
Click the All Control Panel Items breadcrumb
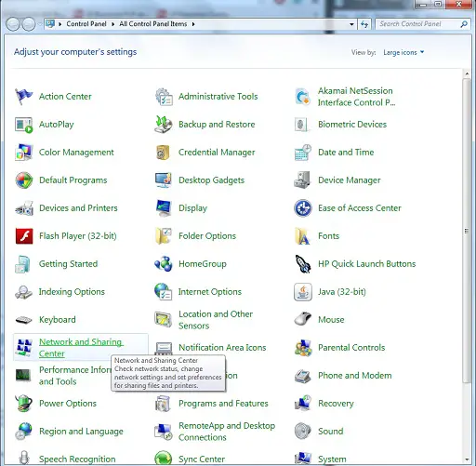tap(153, 24)
